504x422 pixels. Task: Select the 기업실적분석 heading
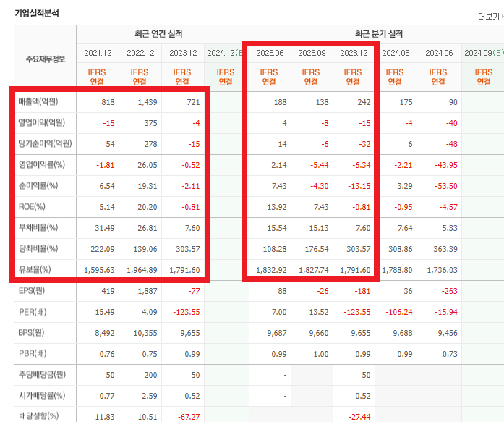point(37,13)
